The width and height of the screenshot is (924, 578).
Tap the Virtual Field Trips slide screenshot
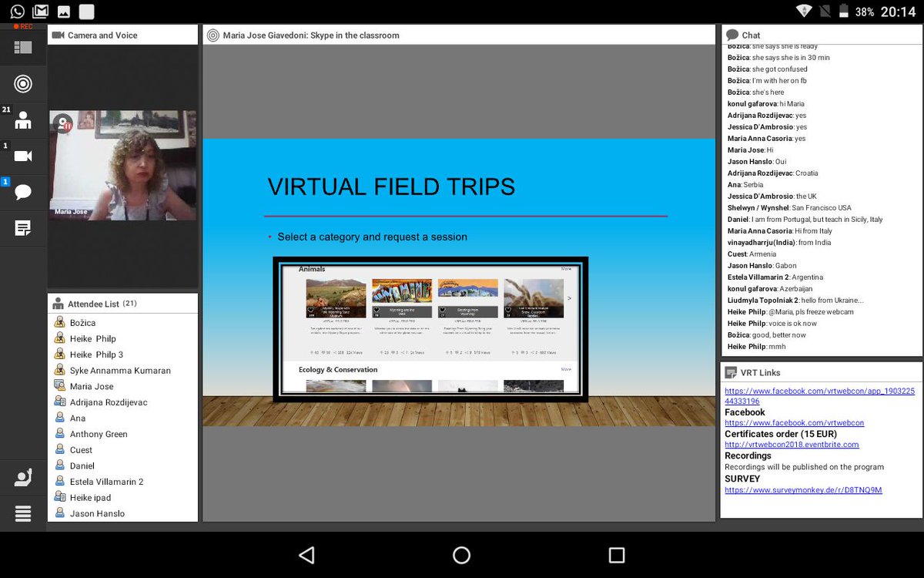[430, 329]
